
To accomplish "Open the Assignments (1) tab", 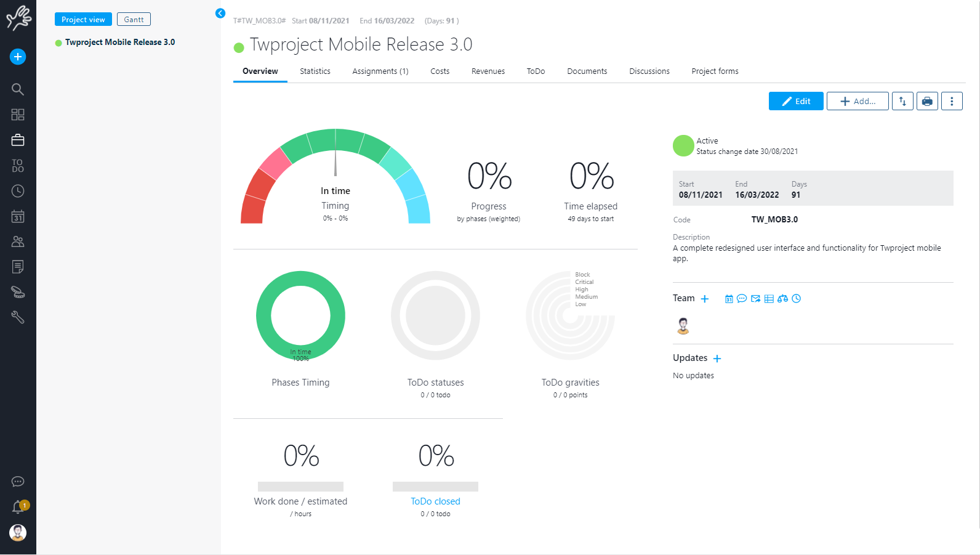I will [380, 71].
